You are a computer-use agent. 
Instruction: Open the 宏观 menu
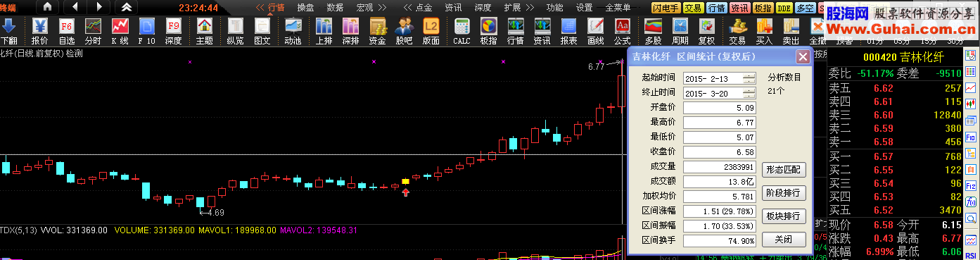pyautogui.click(x=365, y=8)
